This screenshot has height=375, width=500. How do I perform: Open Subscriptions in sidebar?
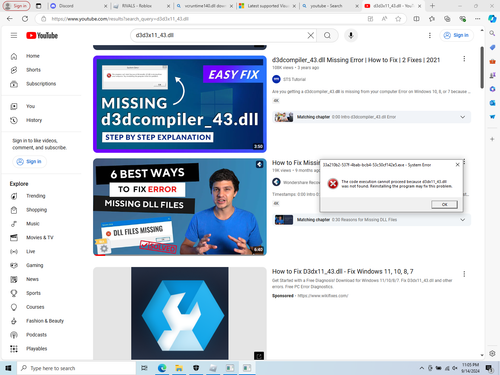[x=41, y=84]
